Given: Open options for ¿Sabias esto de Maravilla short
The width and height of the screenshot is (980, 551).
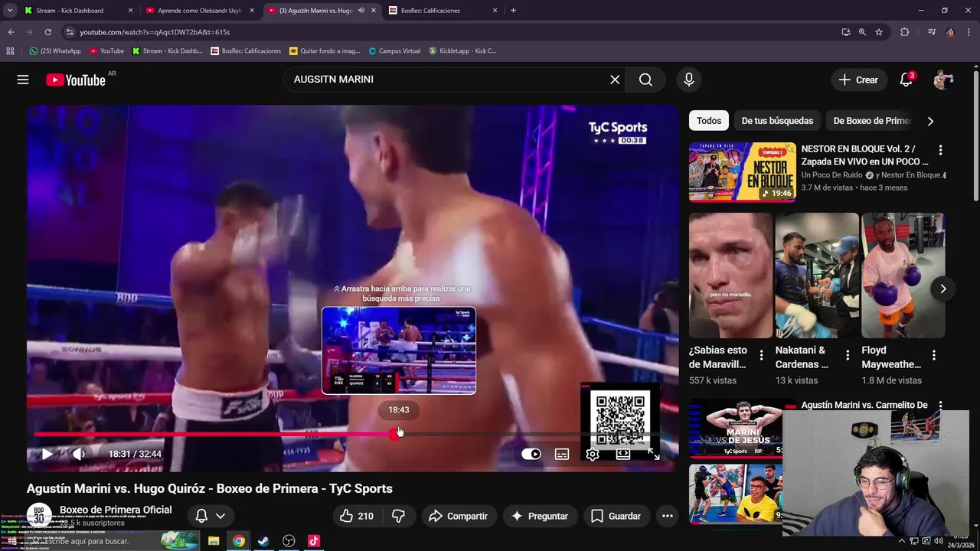Looking at the screenshot, I should [761, 355].
